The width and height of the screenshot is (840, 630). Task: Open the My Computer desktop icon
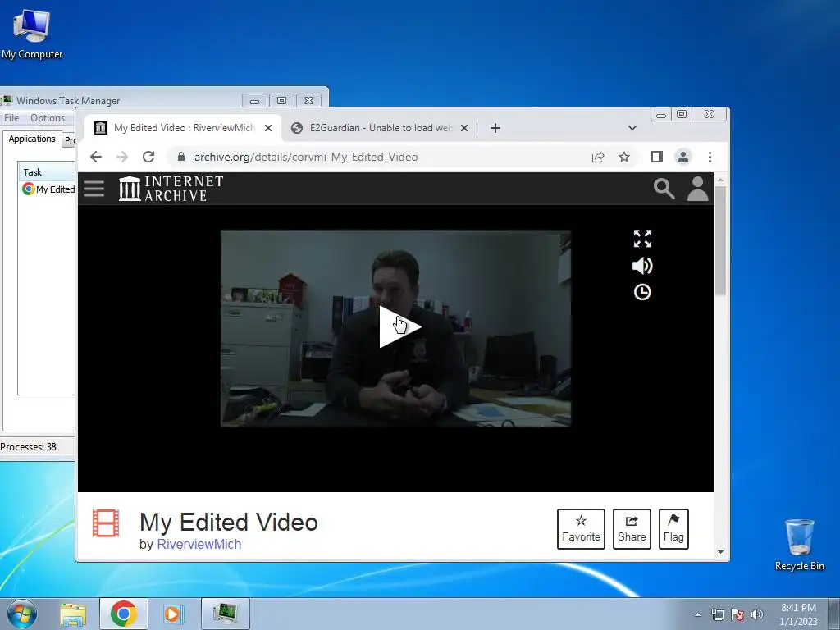32,34
